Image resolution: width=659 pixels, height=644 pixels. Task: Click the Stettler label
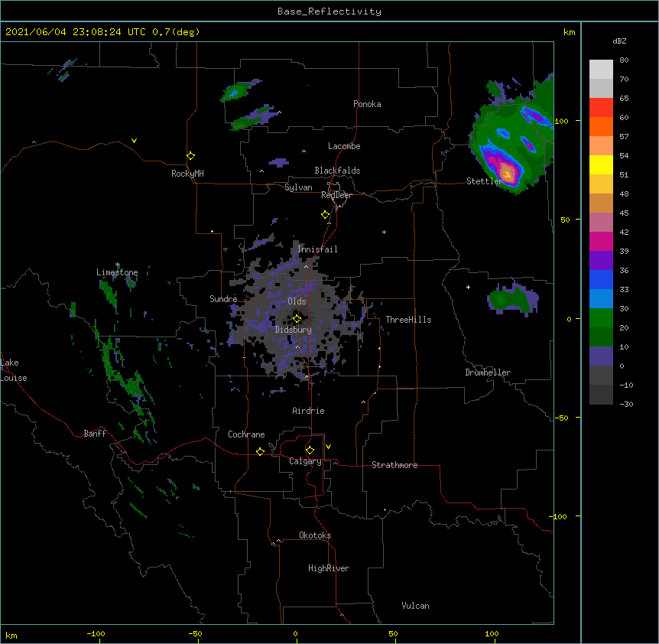click(x=484, y=181)
